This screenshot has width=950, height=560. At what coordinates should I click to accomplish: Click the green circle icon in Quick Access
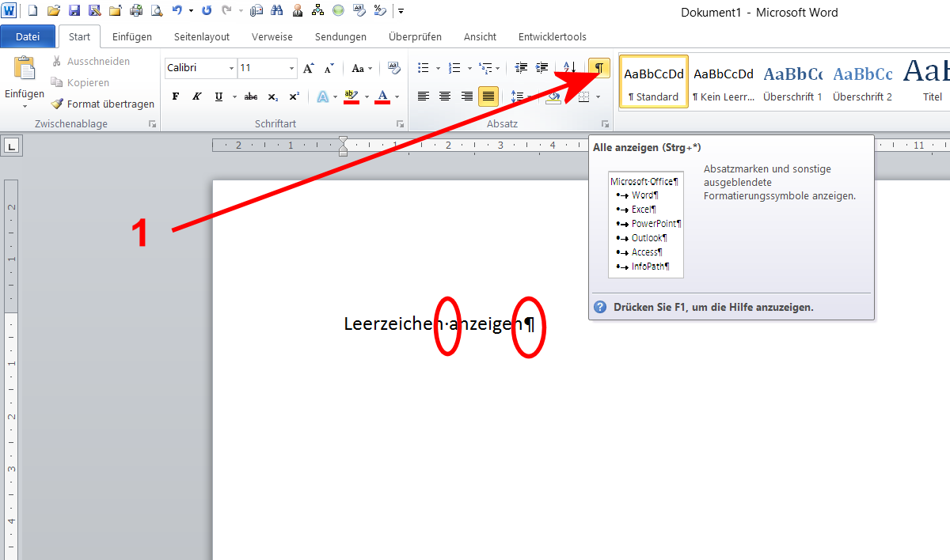(x=338, y=11)
